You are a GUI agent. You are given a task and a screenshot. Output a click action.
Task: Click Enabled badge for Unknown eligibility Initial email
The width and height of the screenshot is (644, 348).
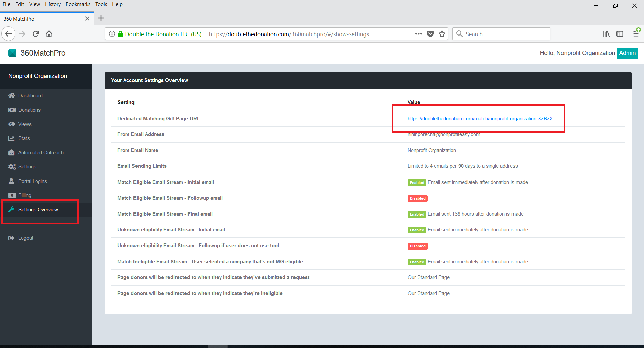coord(417,230)
